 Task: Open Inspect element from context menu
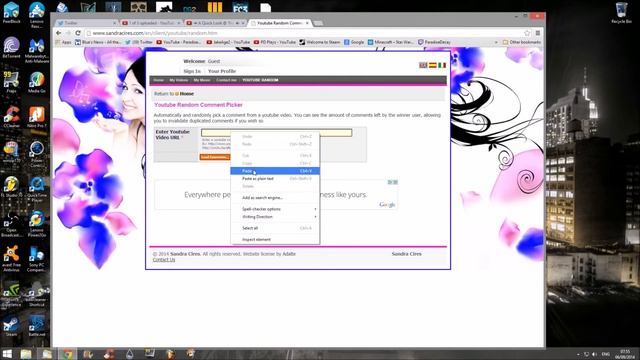[x=275, y=240]
